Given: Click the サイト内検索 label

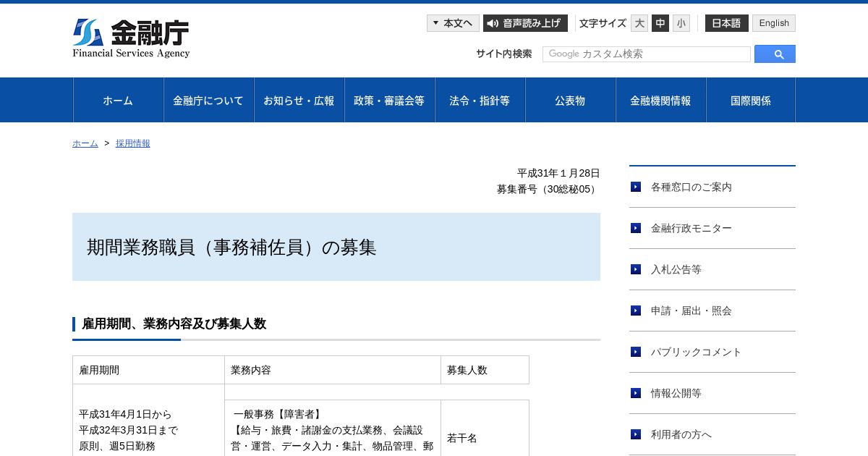Looking at the screenshot, I should point(504,54).
